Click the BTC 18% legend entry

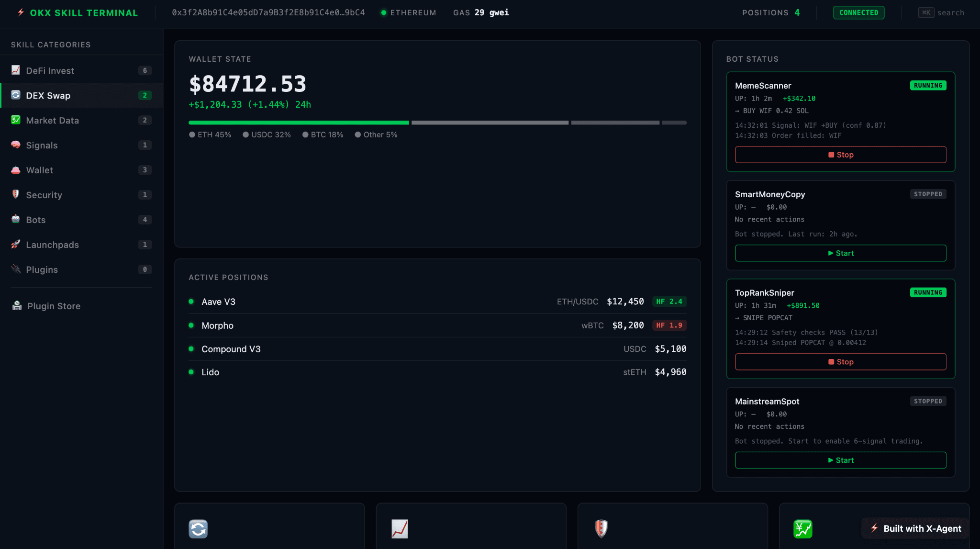(x=323, y=134)
